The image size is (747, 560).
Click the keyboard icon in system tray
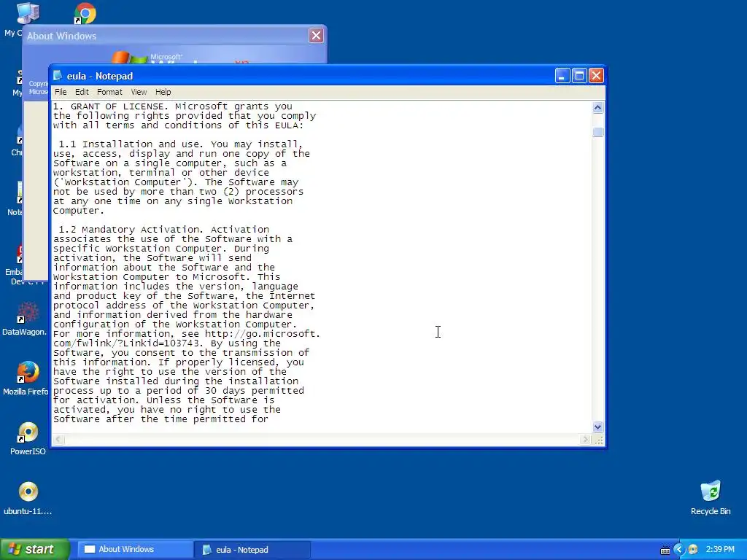click(665, 551)
